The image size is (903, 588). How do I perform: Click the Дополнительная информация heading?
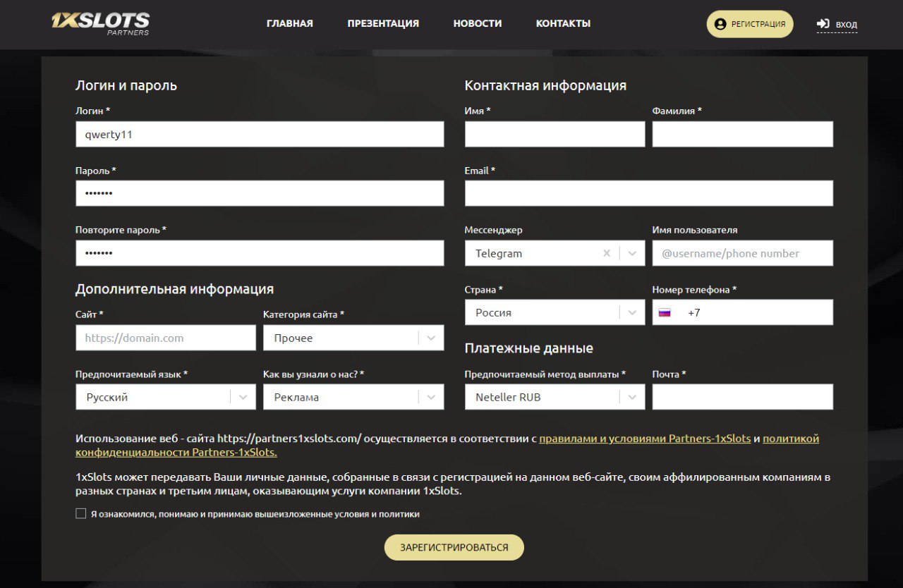[x=174, y=289]
